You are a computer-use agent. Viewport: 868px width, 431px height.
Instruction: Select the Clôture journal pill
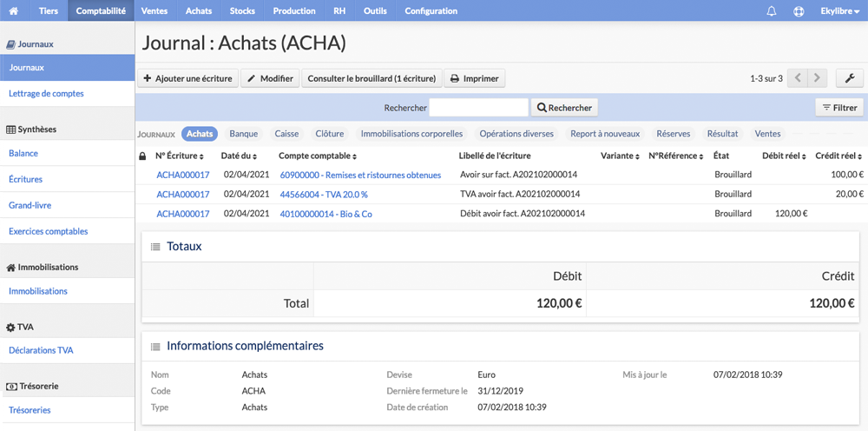329,134
